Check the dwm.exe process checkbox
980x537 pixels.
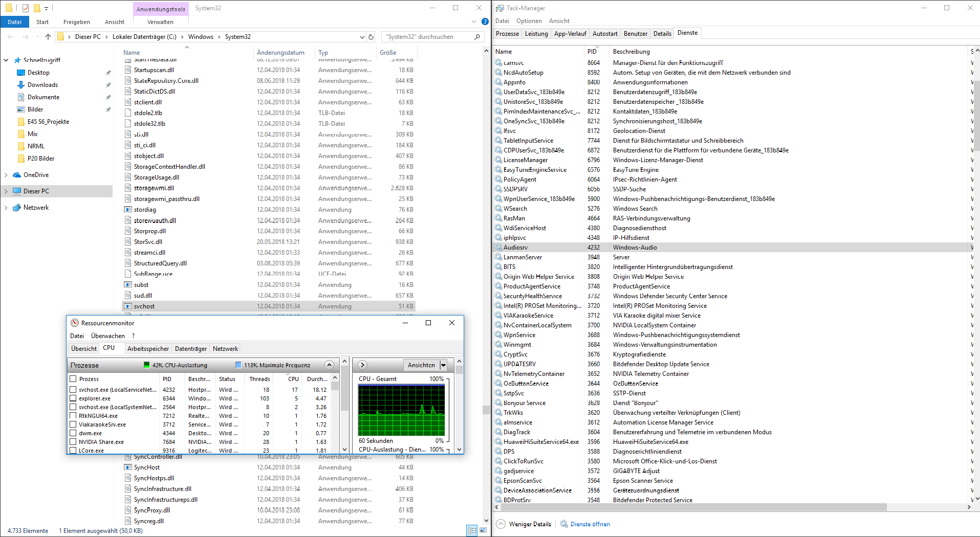pyautogui.click(x=73, y=433)
